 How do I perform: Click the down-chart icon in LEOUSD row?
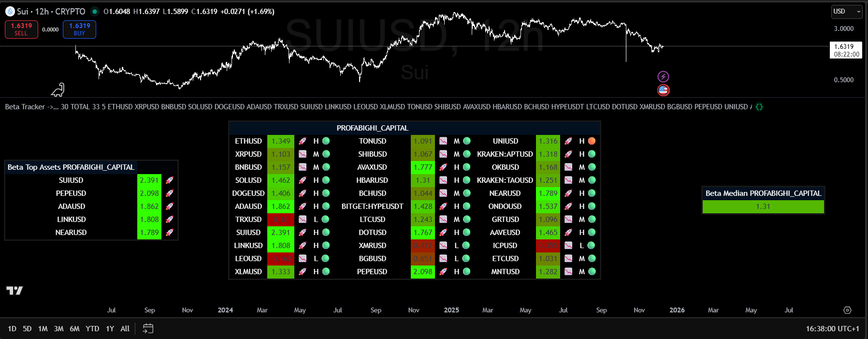[303, 259]
